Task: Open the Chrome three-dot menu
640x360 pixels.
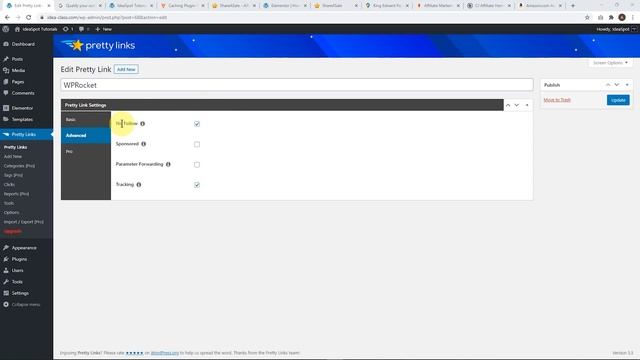Action: tap(633, 18)
